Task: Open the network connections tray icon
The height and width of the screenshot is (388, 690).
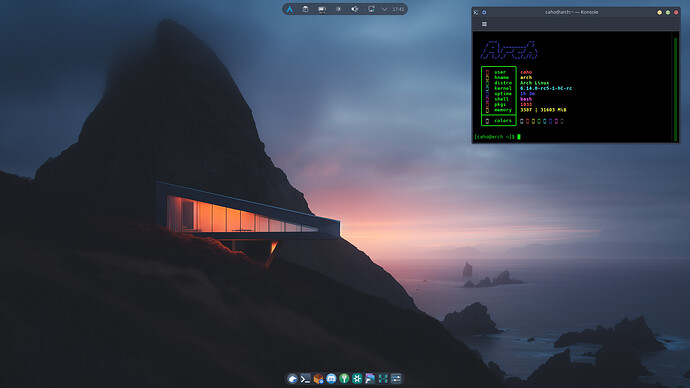Action: pos(371,9)
